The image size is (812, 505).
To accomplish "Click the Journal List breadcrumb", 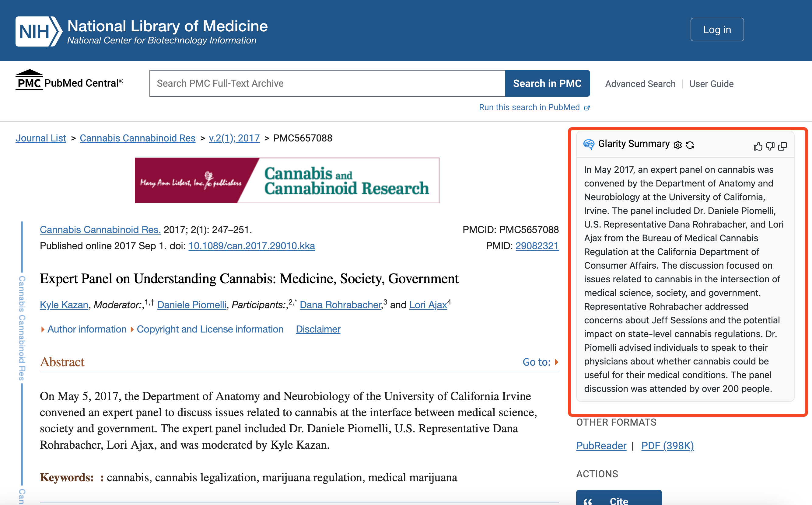I will point(41,138).
